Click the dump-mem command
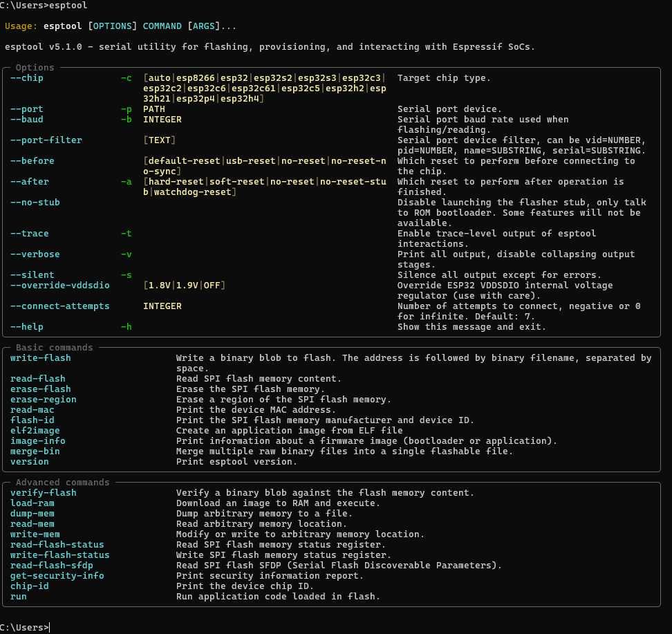Screen dimensions: 672x634 32,514
